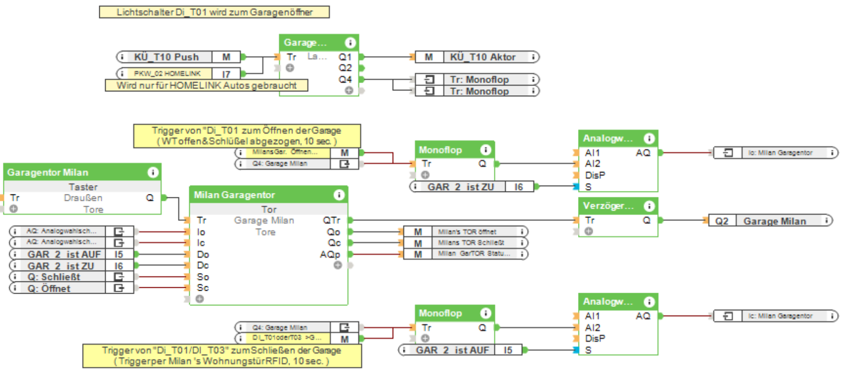This screenshot has width=868, height=384.
Task: Click info icon on Io: Milan Garagentor output
Action: [x=832, y=153]
